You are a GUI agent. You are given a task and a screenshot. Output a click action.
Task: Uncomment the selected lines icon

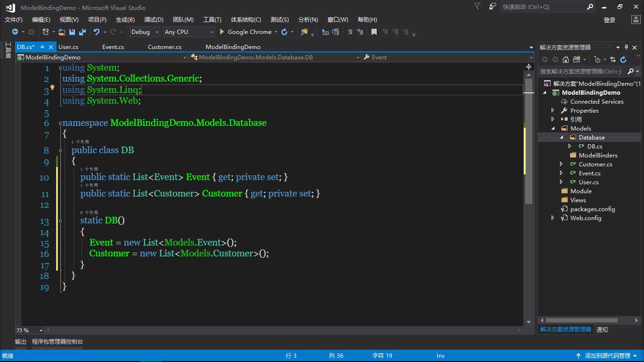360,32
